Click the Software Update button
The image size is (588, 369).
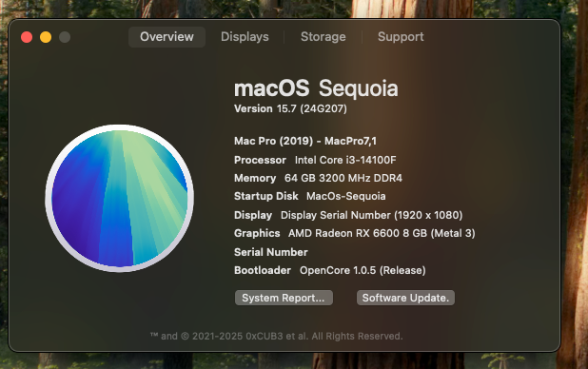[405, 298]
